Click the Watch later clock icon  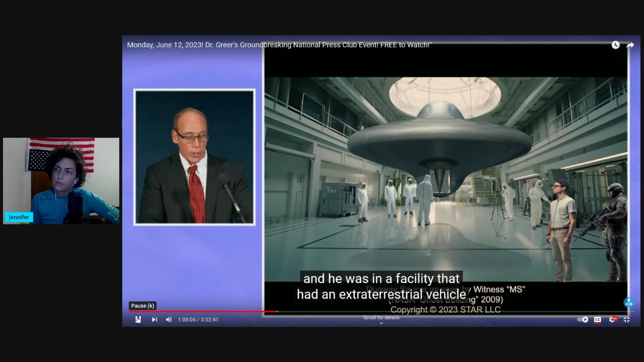[x=615, y=45]
